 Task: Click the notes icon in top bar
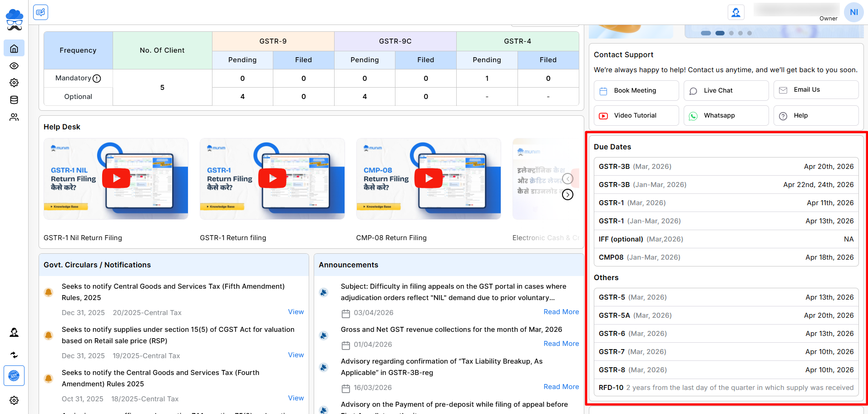tap(40, 12)
